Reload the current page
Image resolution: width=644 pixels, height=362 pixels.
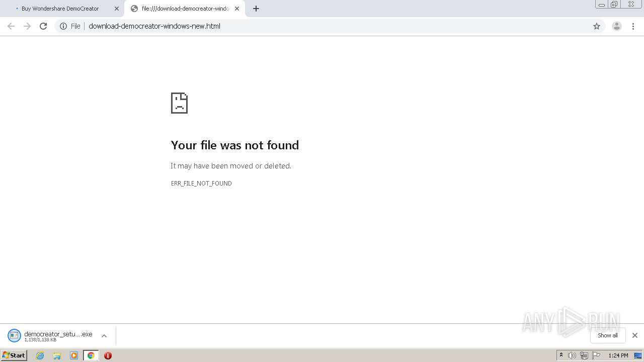point(43,26)
